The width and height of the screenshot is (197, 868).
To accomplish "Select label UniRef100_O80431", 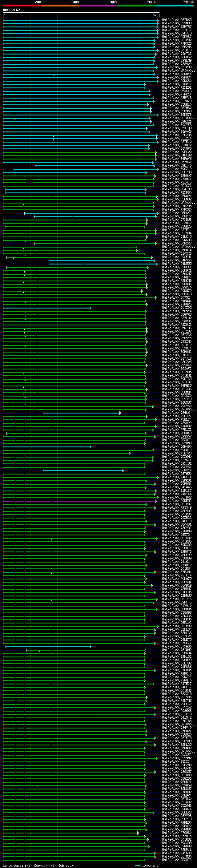I will tap(177, 525).
